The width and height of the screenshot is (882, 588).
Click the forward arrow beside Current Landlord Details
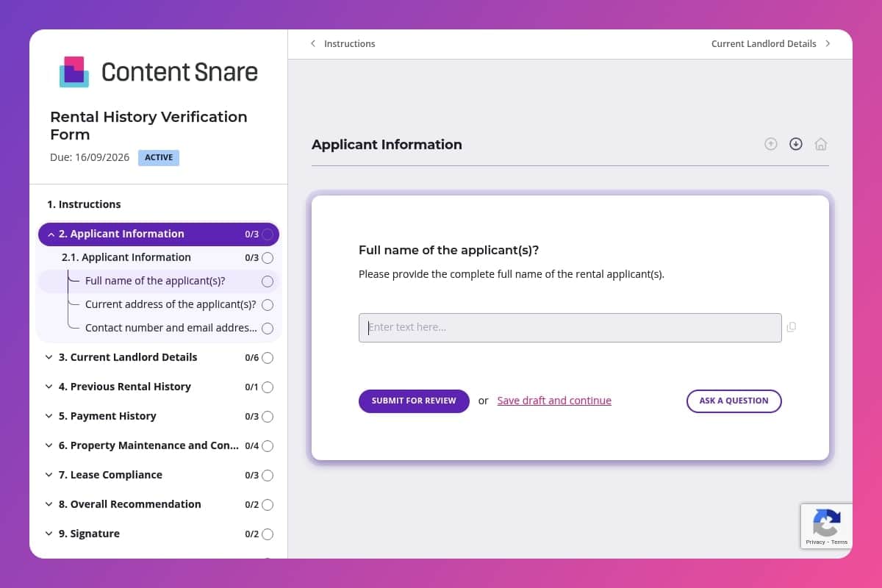point(828,43)
